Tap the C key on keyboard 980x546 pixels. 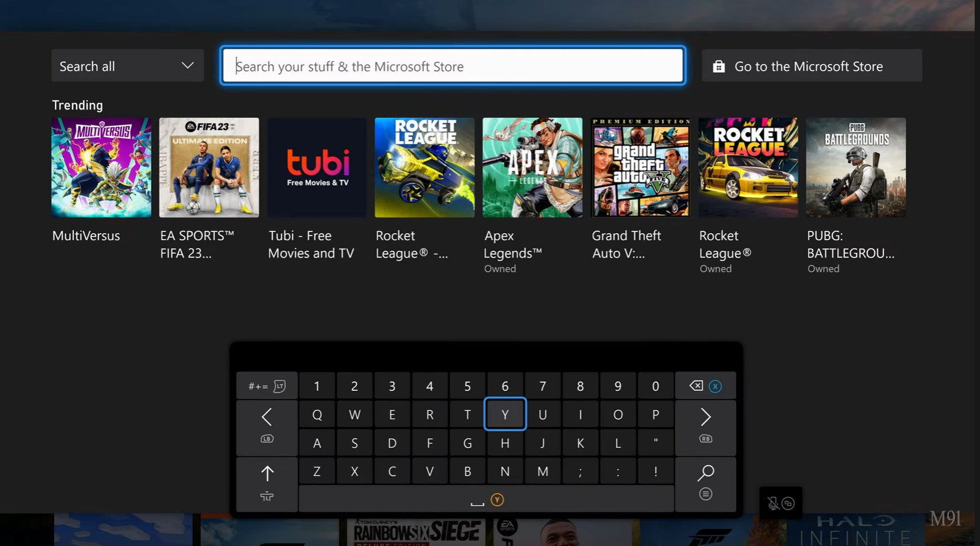(392, 471)
